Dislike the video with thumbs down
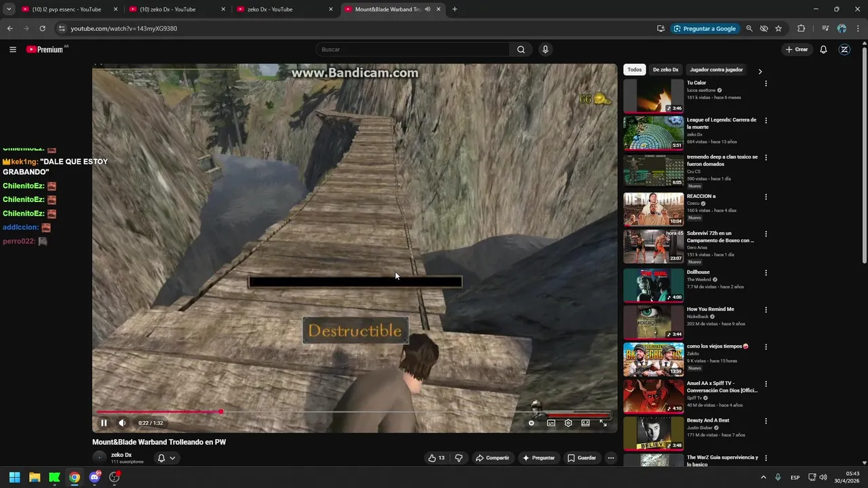 [x=458, y=458]
